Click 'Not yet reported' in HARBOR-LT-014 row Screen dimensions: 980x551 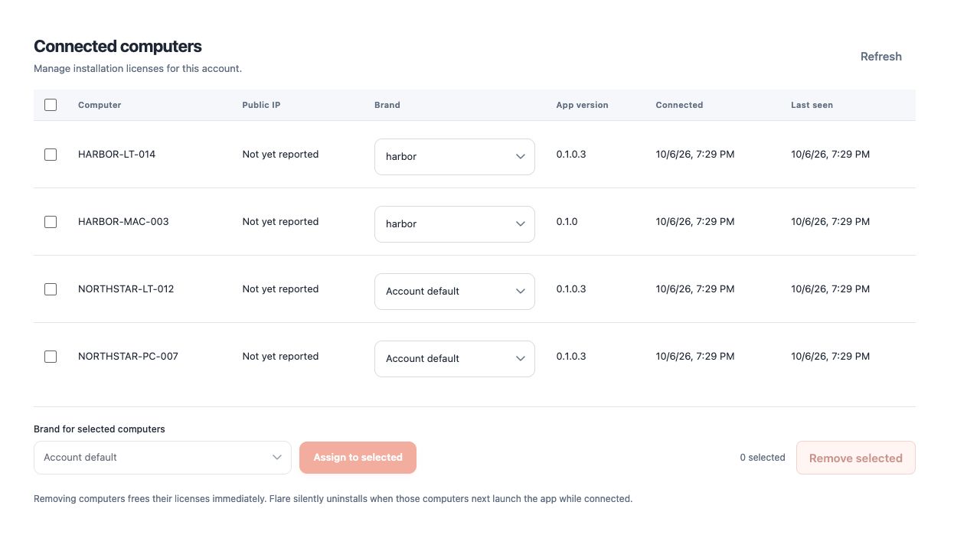pyautogui.click(x=280, y=155)
